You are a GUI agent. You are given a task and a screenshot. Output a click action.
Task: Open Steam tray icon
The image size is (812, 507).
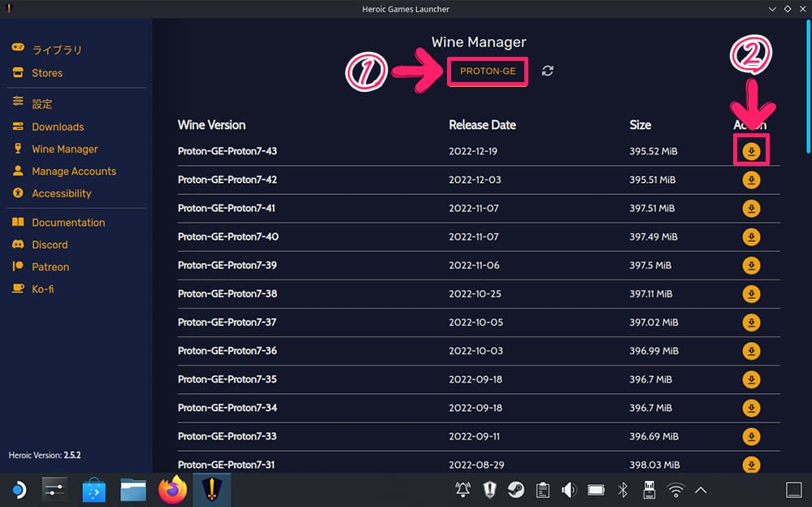[x=516, y=489]
